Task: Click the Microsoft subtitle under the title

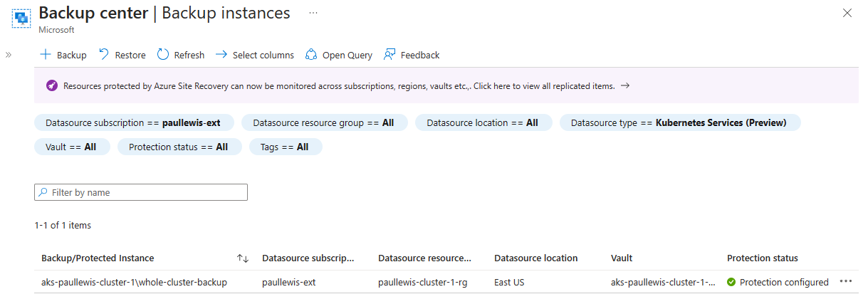Action: [x=56, y=31]
